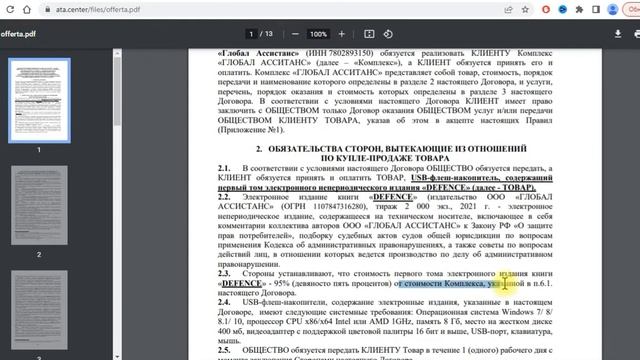Click the 100% zoom level field
This screenshot has width=640, height=360.
(318, 34)
